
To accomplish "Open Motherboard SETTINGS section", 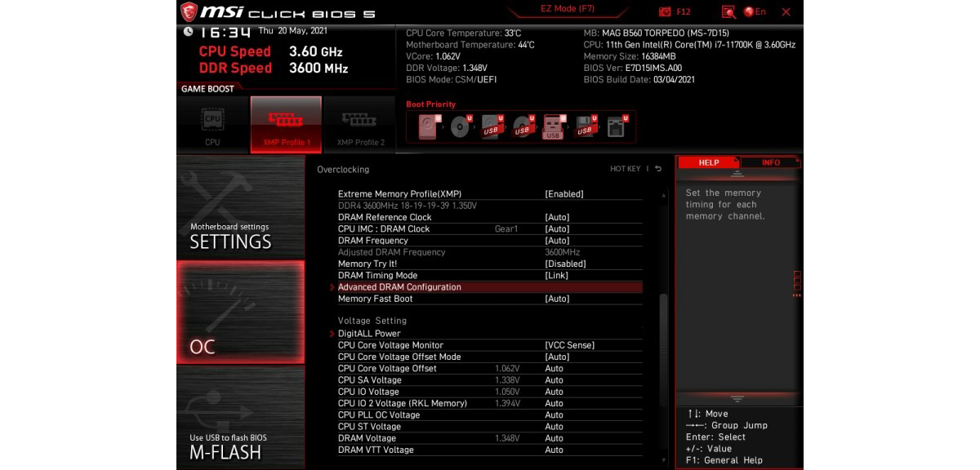I will pyautogui.click(x=240, y=207).
